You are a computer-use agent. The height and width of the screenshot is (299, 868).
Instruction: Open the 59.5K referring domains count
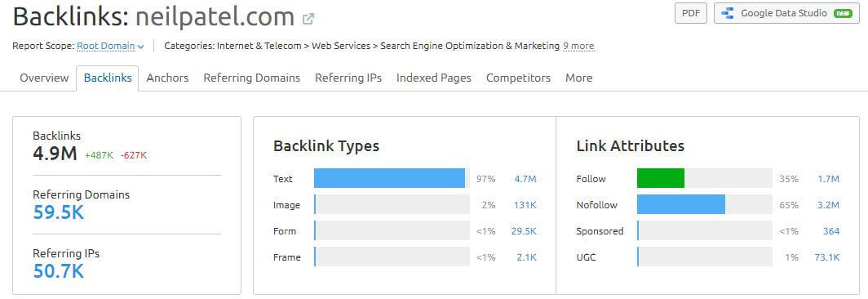pos(58,212)
